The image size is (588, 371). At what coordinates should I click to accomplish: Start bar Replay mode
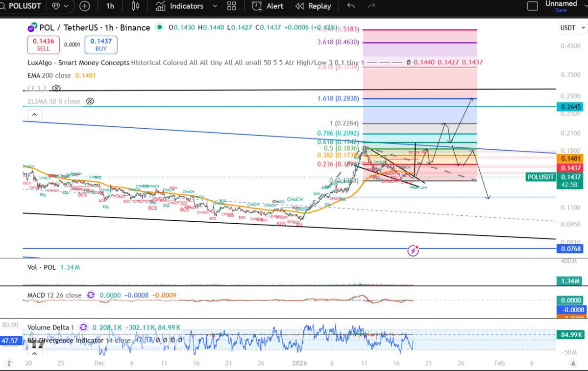(x=314, y=6)
